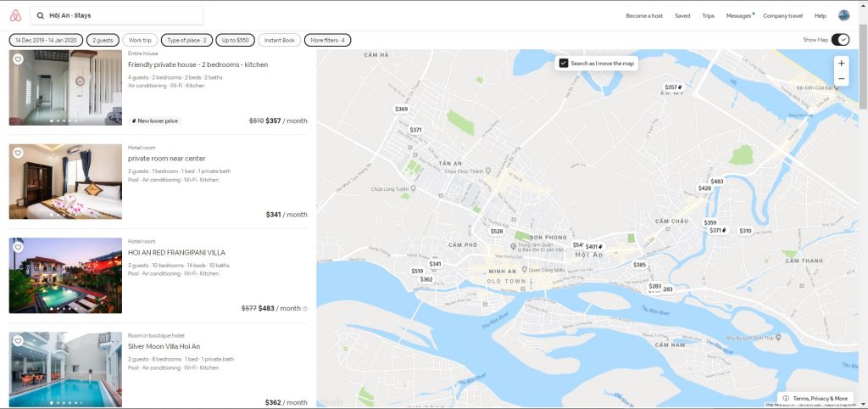This screenshot has width=868, height=409.
Task: Click the Become a host link
Action: pyautogui.click(x=645, y=15)
